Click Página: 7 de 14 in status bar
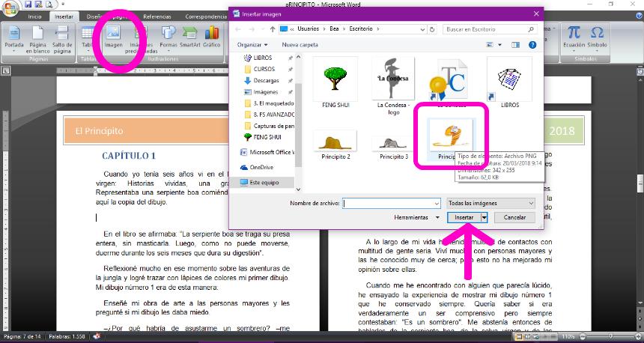The height and width of the screenshot is (343, 644). pos(22,336)
